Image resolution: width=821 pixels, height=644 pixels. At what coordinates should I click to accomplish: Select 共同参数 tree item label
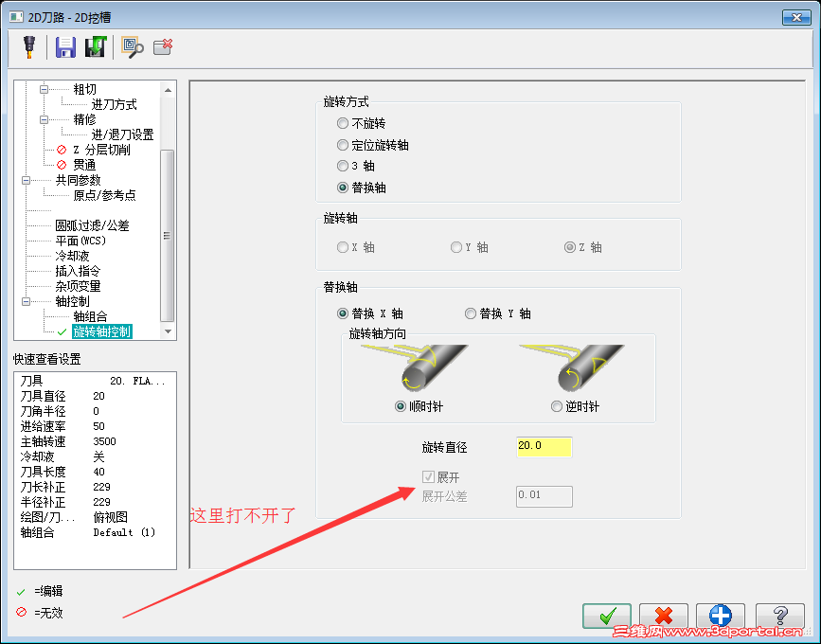[78, 181]
